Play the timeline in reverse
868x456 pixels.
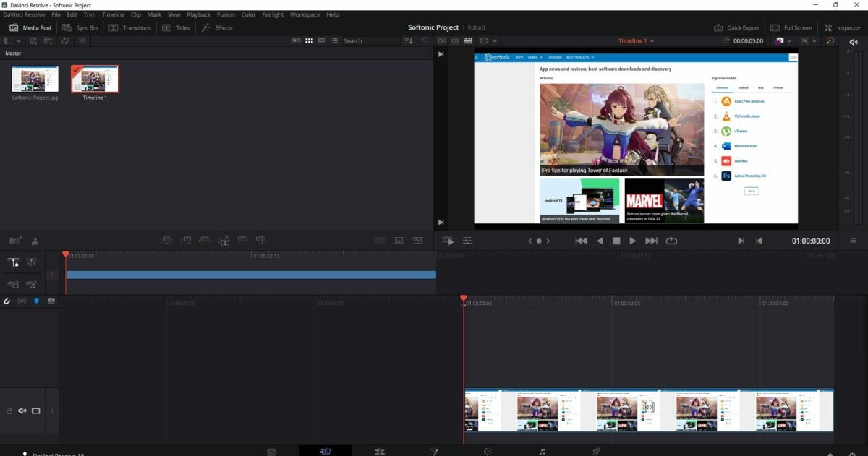pos(600,241)
